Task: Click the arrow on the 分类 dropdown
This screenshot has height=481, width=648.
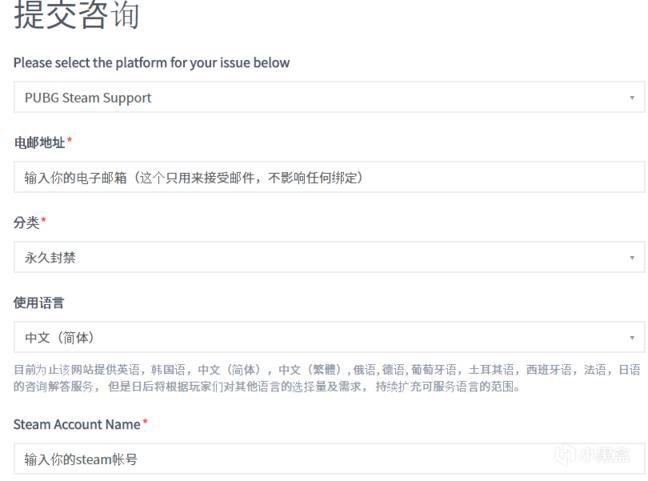Action: [x=632, y=258]
